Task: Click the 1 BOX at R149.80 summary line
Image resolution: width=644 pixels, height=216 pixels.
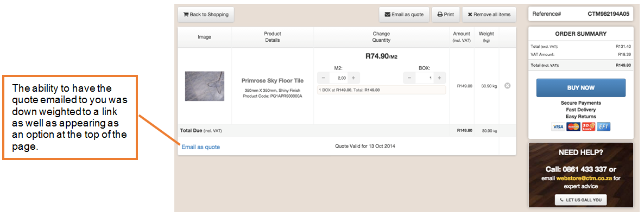Action: click(x=381, y=90)
